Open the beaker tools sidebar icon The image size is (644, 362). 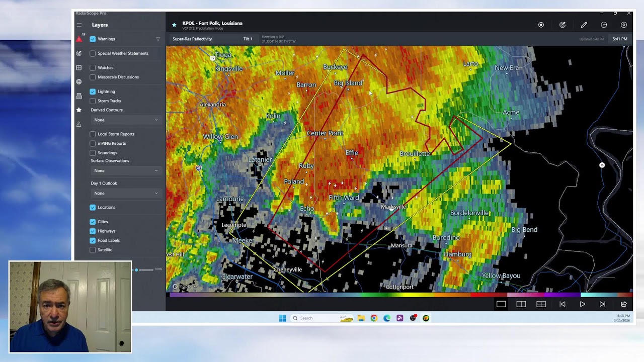[x=79, y=124]
